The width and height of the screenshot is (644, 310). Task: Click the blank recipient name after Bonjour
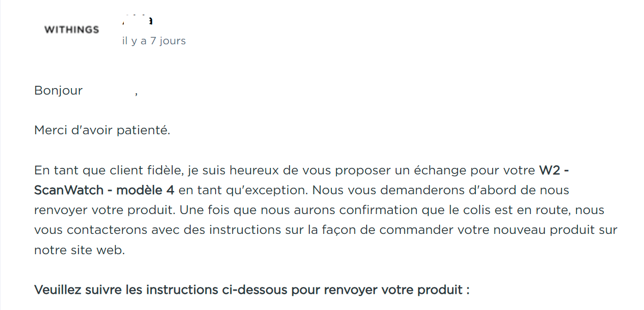109,91
